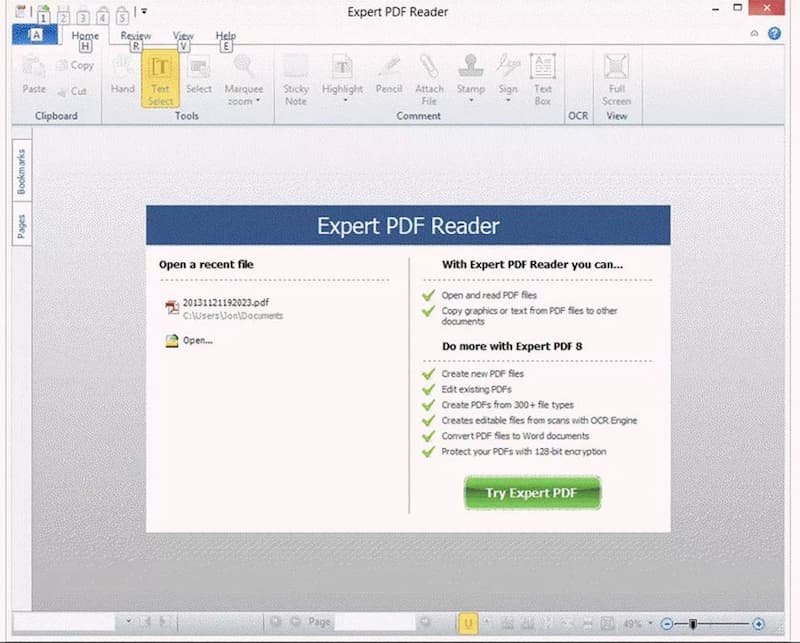The width and height of the screenshot is (800, 643).
Task: Click the PDF icon beside 20131121192023.pdf
Action: 172,308
